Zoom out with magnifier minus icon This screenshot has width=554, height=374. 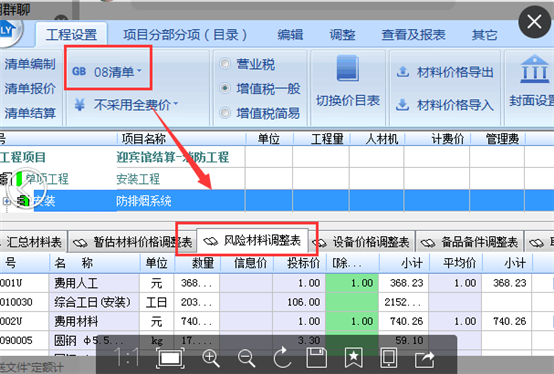click(x=246, y=358)
